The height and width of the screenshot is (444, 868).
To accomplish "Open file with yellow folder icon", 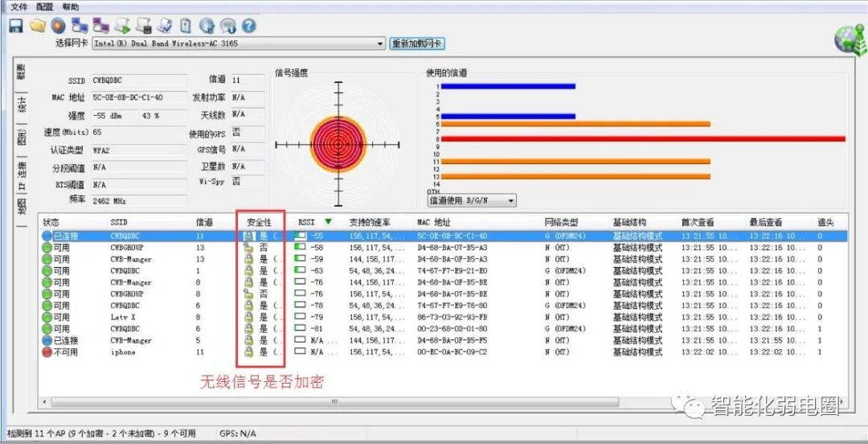I will click(x=37, y=26).
